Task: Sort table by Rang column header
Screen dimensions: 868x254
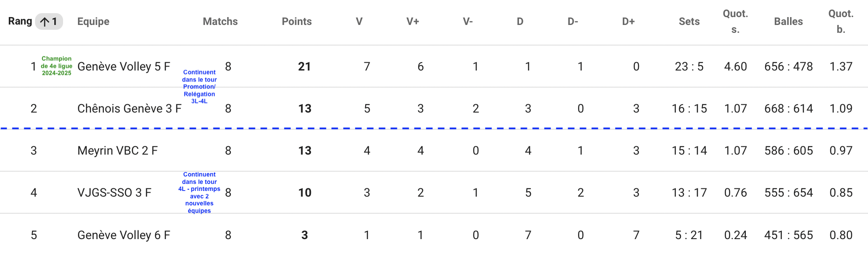Action: [20, 21]
